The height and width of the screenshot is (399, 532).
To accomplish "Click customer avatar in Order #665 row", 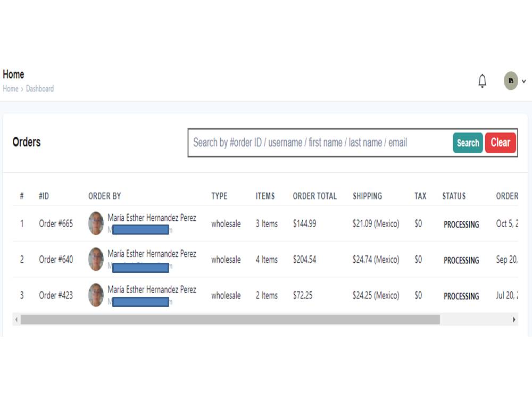I will tap(96, 223).
